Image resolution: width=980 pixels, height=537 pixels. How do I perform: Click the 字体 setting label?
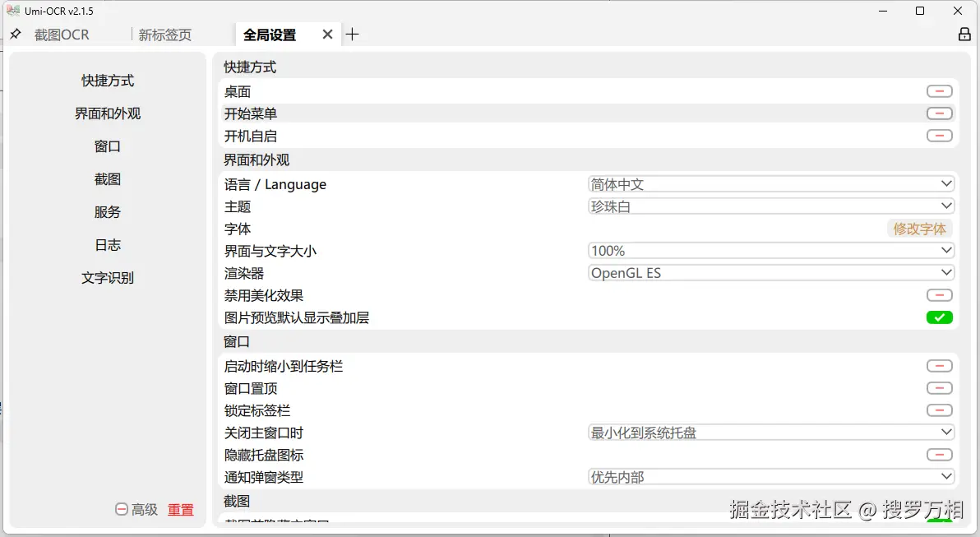point(238,229)
